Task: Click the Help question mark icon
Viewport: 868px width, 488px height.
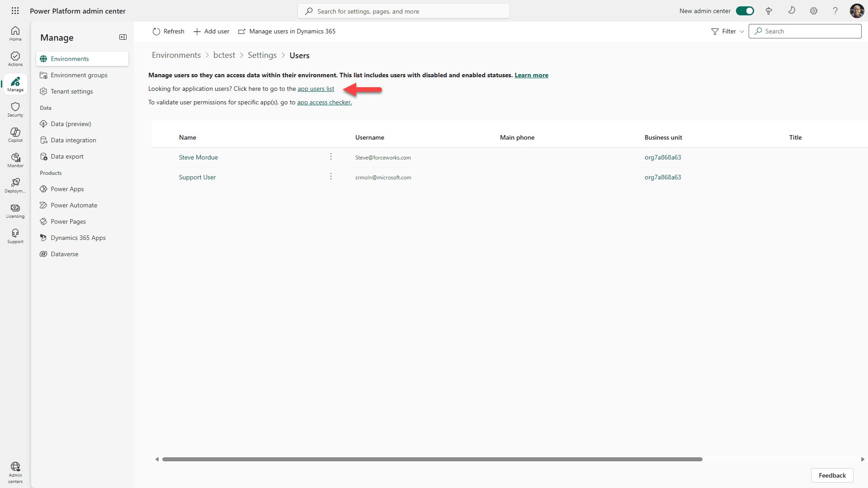Action: coord(835,10)
